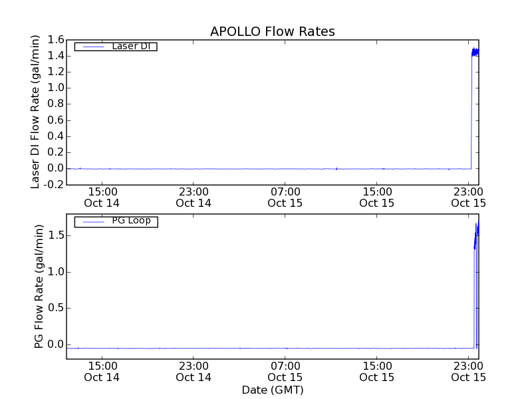Click the 1.0 tick on Laser DI axis
Viewport: 532px width, 399px height.
pos(56,88)
